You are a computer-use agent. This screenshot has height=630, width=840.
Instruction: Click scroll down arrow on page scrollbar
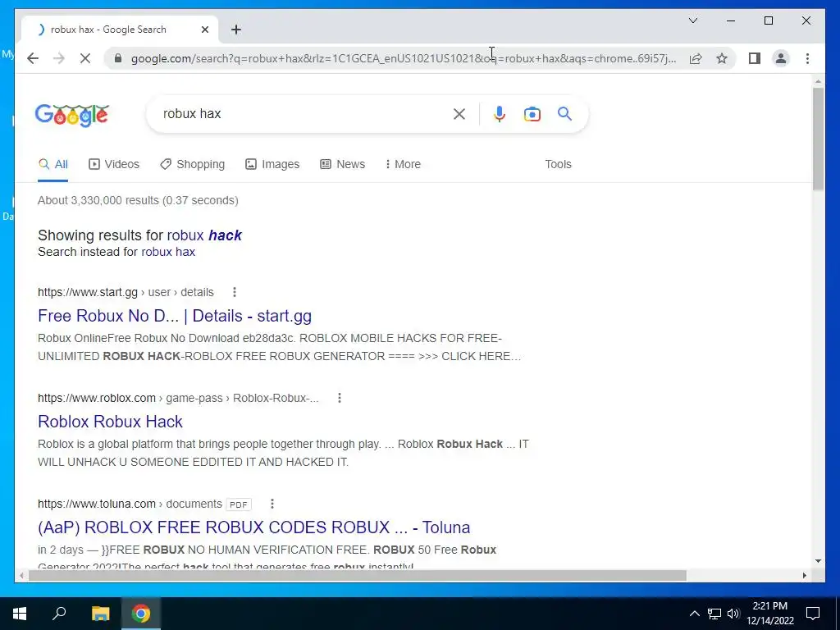818,561
